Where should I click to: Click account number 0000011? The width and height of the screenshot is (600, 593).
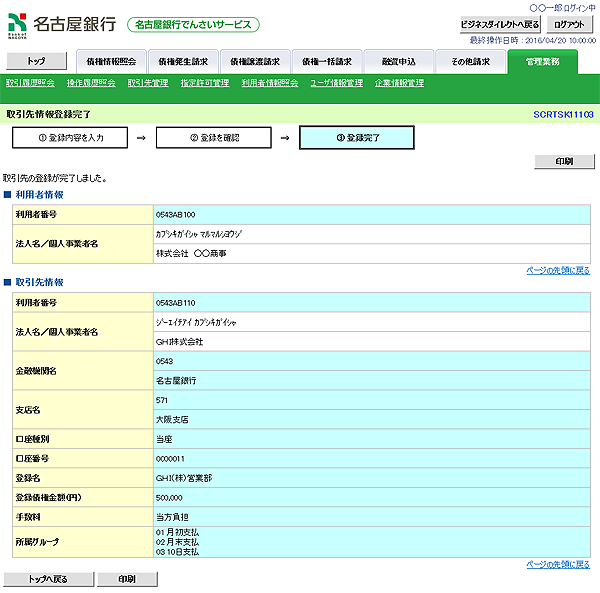pos(170,459)
